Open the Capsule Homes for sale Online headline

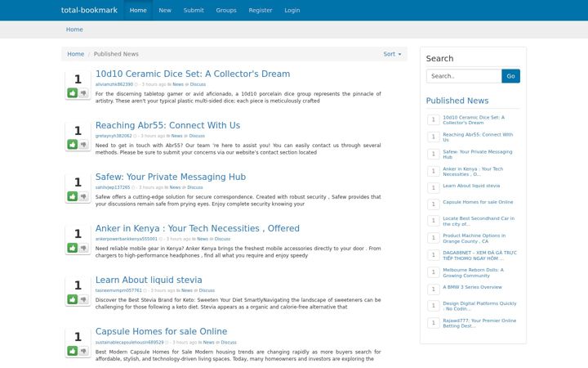click(161, 331)
